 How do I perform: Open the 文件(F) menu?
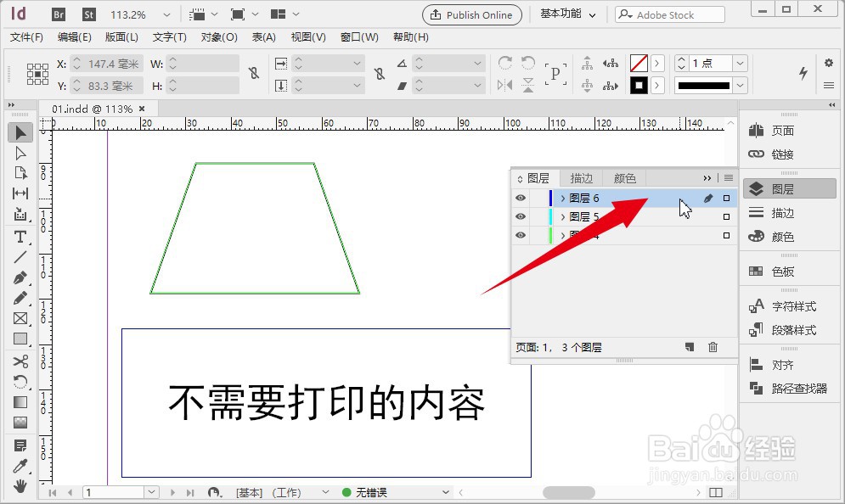point(26,37)
